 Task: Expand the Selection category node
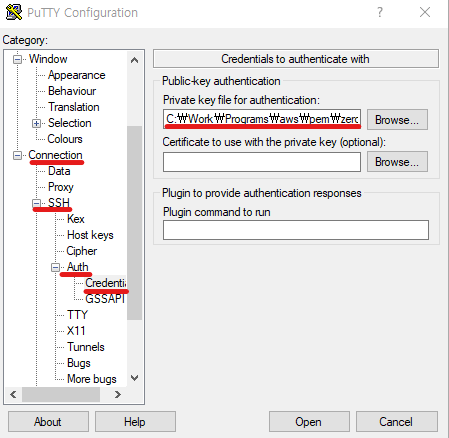(x=36, y=123)
